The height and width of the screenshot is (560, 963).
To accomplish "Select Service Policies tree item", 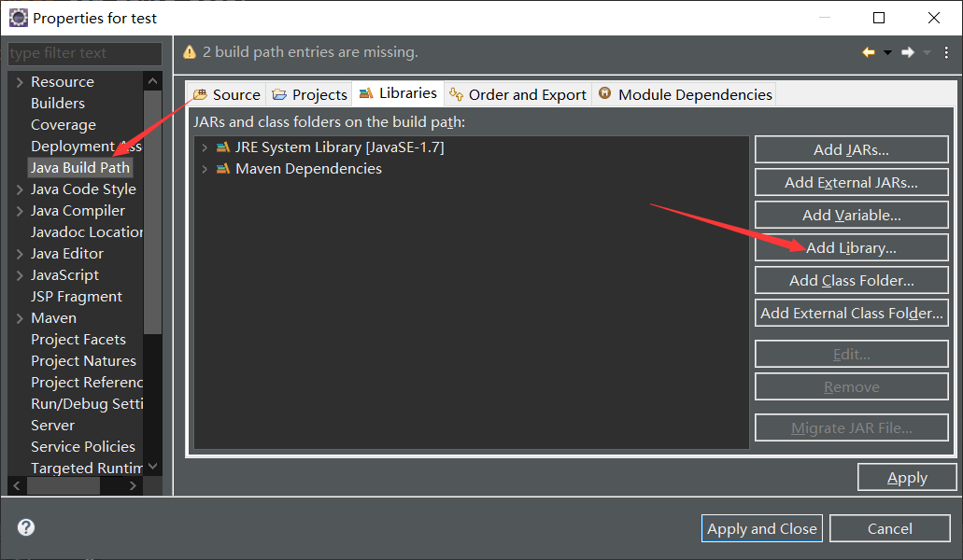I will coord(83,446).
